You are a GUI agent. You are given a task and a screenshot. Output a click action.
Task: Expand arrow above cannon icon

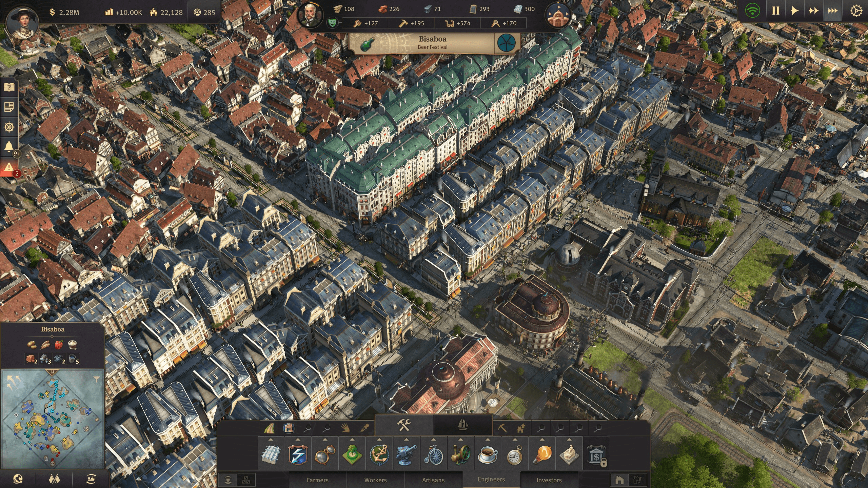pyautogui.click(x=406, y=439)
